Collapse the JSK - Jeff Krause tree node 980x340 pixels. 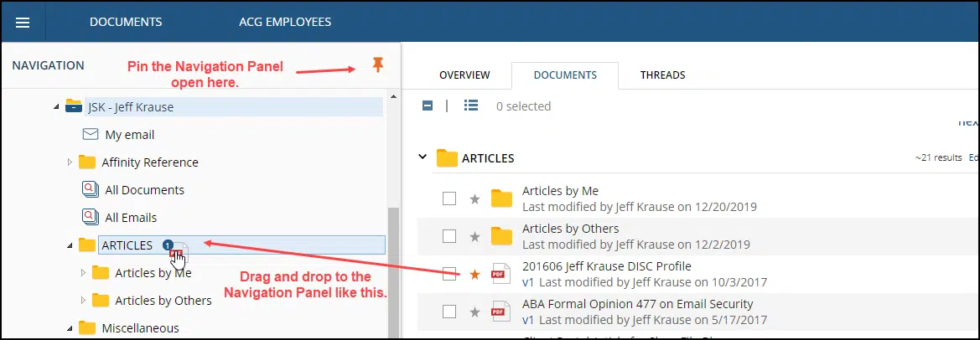coord(56,107)
